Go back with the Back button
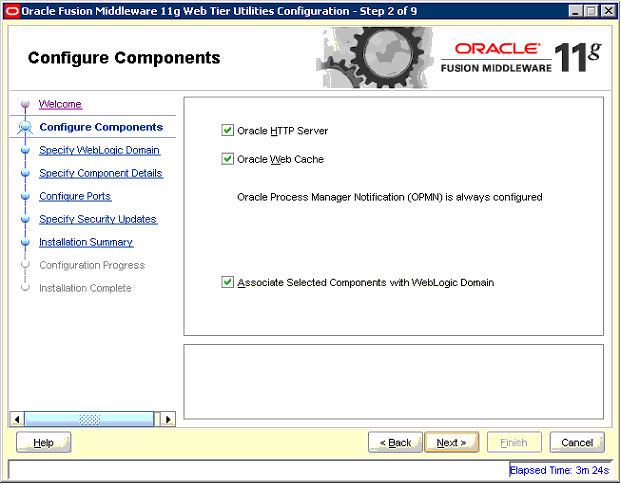 click(395, 442)
